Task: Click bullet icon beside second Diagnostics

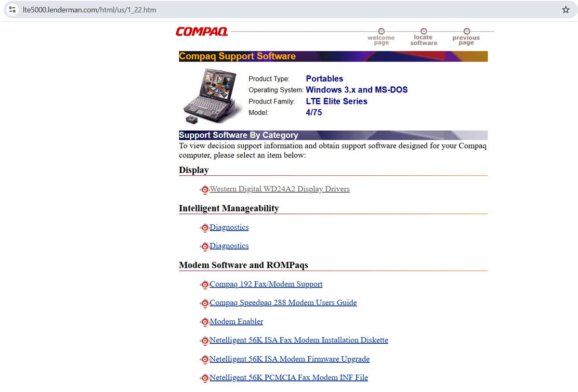Action: [205, 246]
